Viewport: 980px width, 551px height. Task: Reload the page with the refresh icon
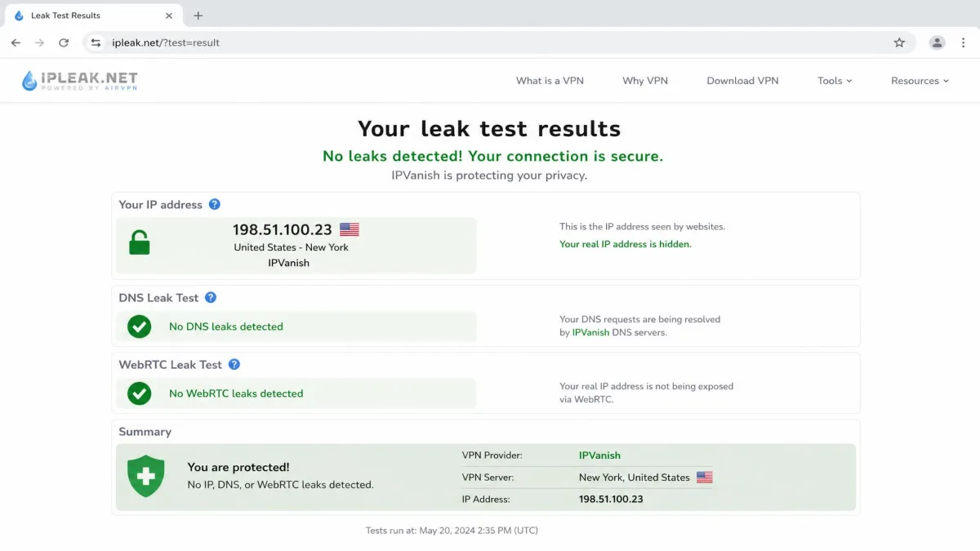point(64,42)
